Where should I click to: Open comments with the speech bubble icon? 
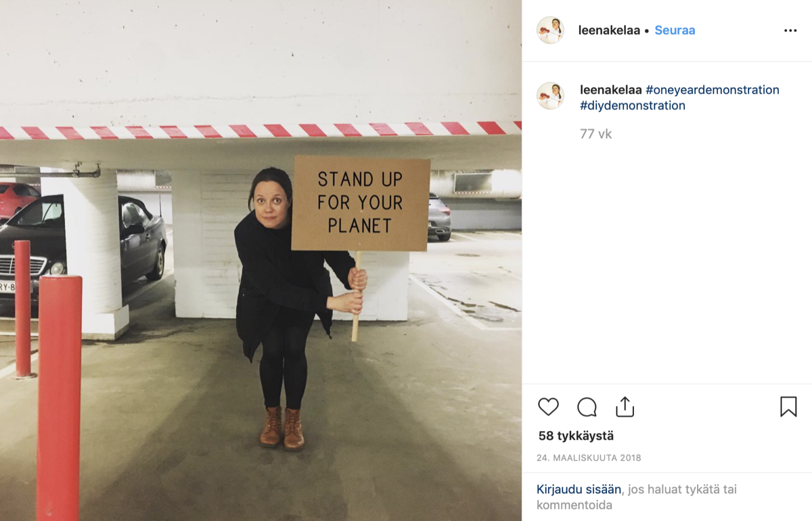click(587, 407)
